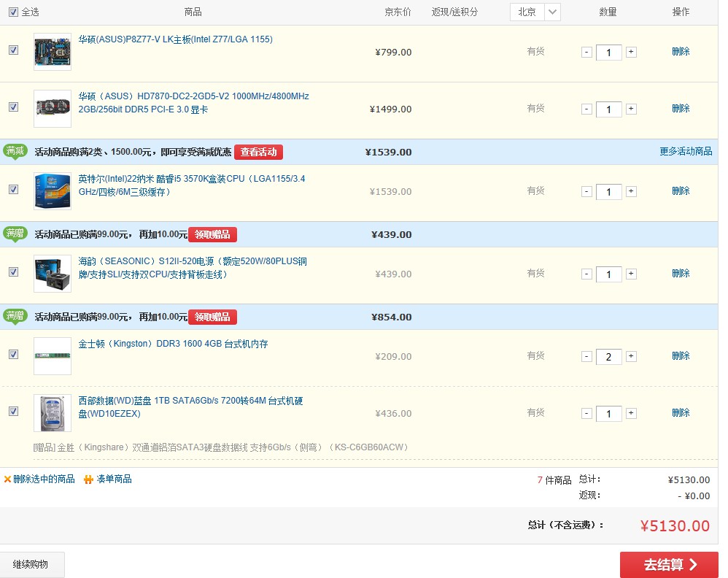Open the ASUS P8Z77-V LK product link

176,39
